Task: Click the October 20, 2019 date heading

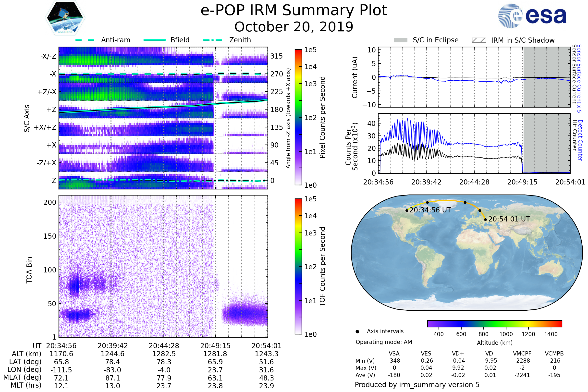Action: 294,27
